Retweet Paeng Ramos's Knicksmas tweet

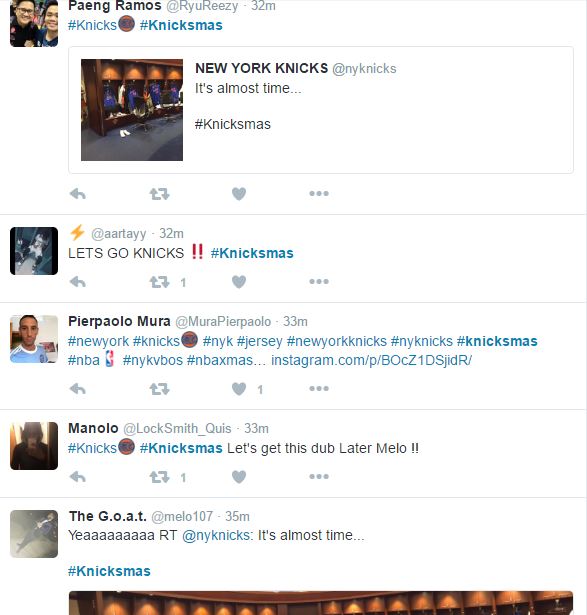tap(159, 194)
